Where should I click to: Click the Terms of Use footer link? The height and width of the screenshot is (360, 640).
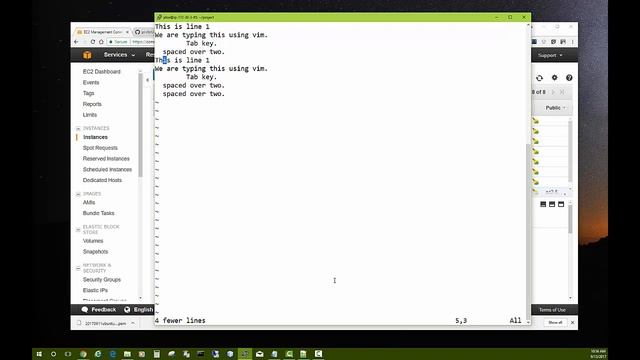552,310
